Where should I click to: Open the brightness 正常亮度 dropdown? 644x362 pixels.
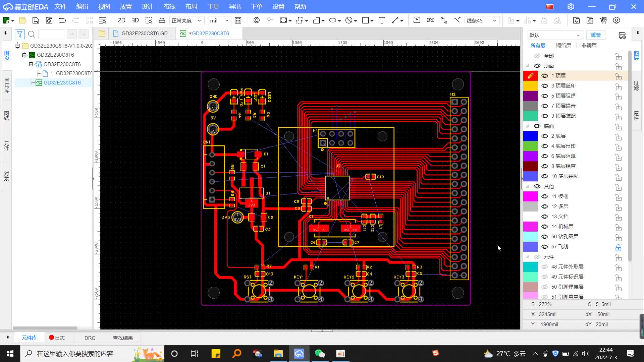(x=186, y=20)
